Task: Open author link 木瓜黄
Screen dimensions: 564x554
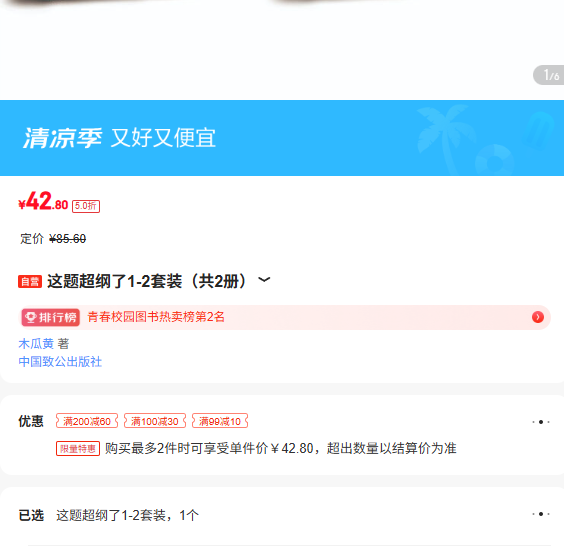Action: point(36,344)
